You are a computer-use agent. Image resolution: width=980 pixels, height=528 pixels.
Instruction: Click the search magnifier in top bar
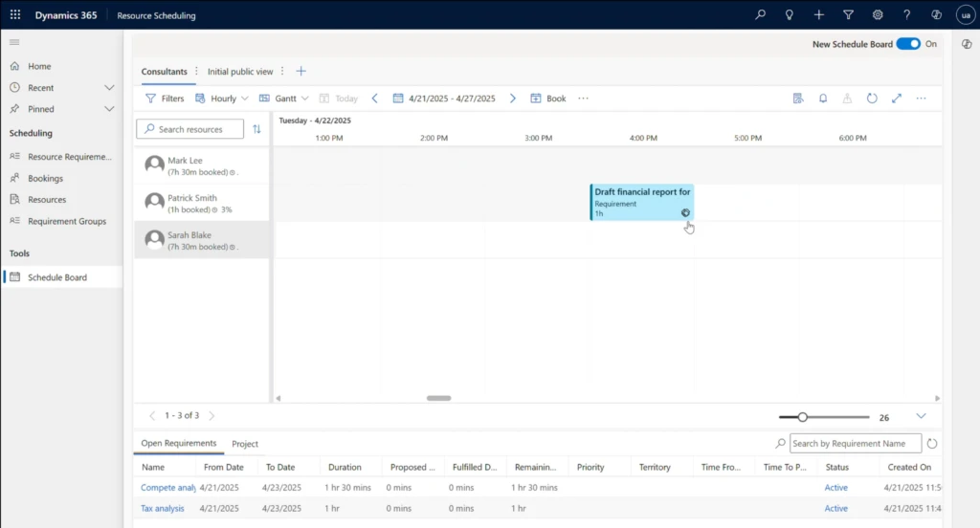click(760, 14)
